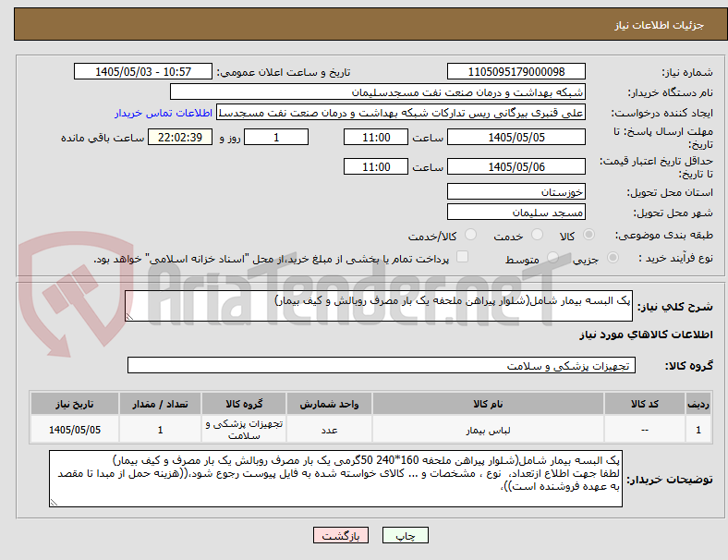Image resolution: width=728 pixels, height=560 pixels.
Task: Click the نام کالا column header
Action: pyautogui.click(x=488, y=404)
